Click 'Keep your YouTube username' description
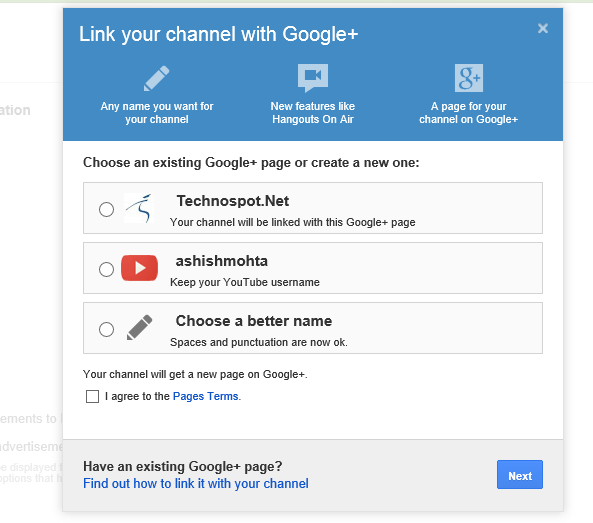Screen dimensions: 593x523 pyautogui.click(x=245, y=282)
